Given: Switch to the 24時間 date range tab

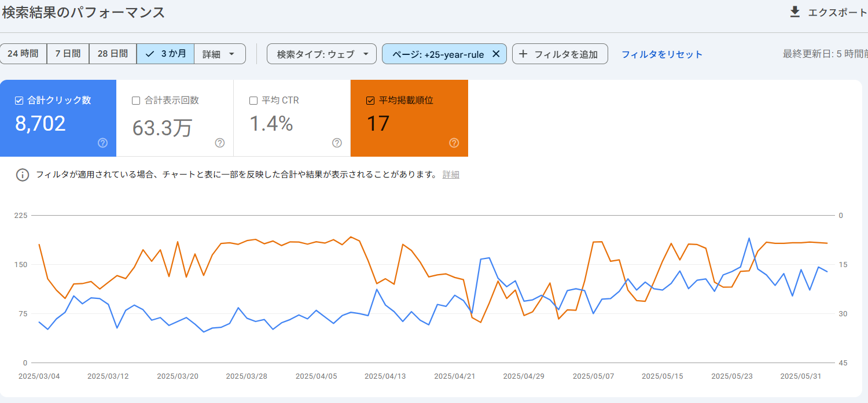Looking at the screenshot, I should [x=23, y=53].
